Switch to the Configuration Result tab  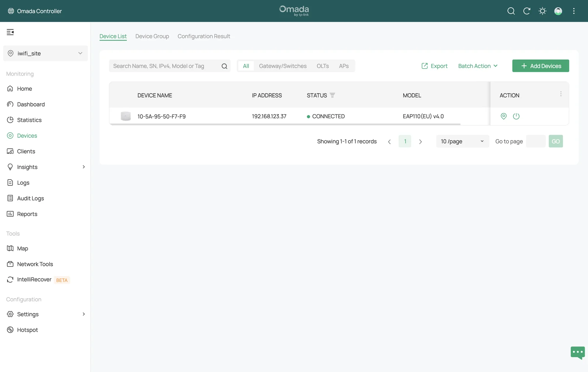coord(204,36)
